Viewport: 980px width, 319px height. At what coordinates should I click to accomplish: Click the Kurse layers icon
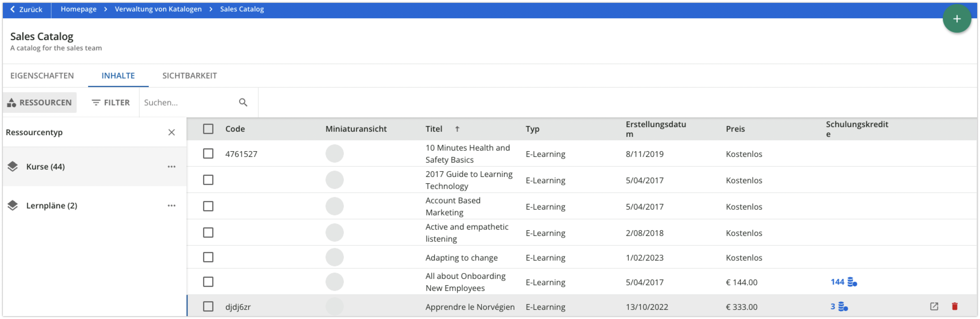click(x=13, y=167)
